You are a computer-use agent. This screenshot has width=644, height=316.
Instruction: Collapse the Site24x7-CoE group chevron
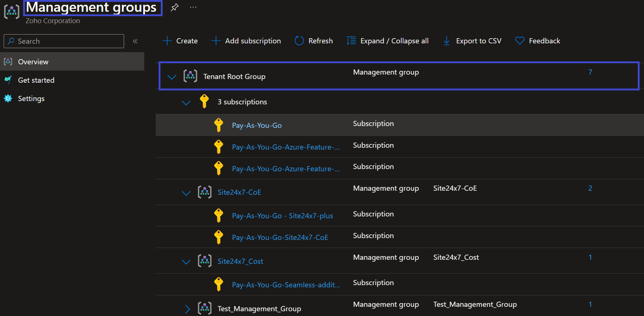coord(186,193)
